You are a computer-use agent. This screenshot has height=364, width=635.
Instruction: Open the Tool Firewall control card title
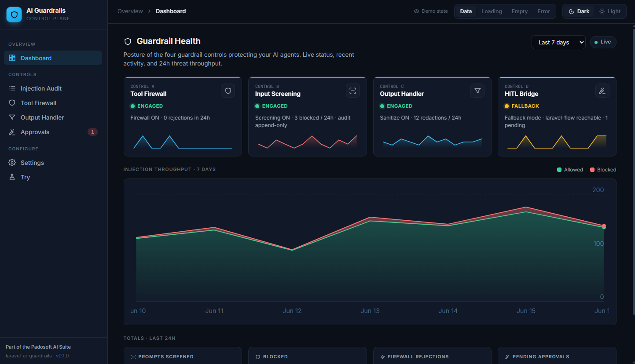148,94
